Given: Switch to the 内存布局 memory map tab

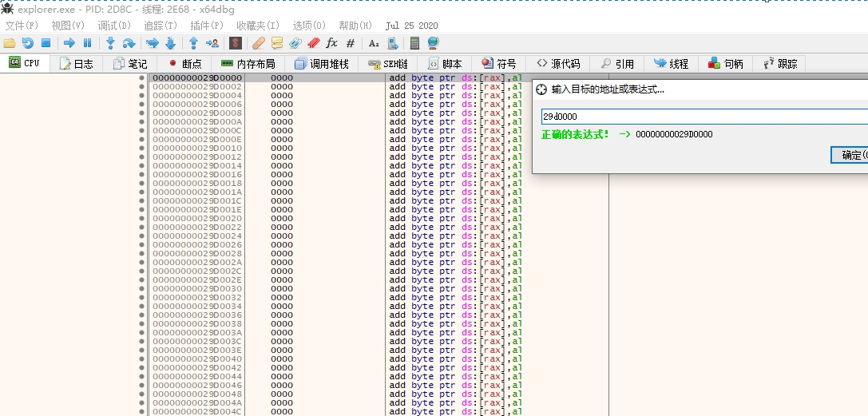Looking at the screenshot, I should click(x=248, y=64).
